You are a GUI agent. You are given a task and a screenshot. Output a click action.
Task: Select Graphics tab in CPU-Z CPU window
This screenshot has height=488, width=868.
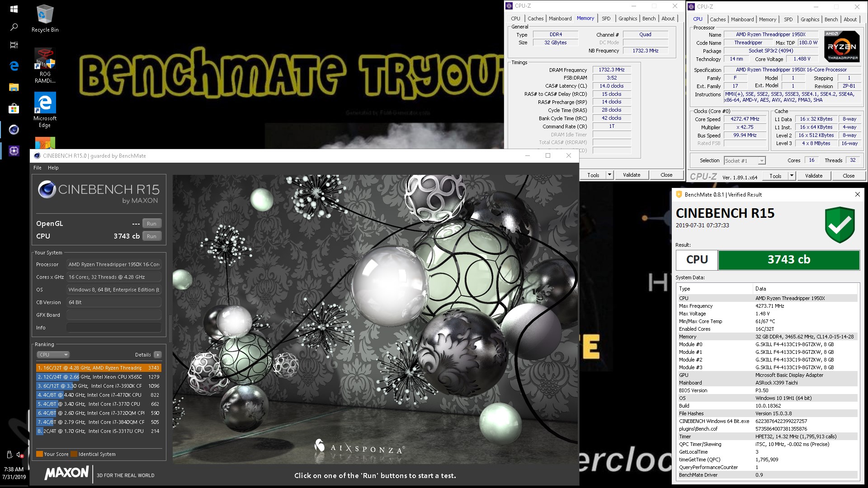pos(810,19)
